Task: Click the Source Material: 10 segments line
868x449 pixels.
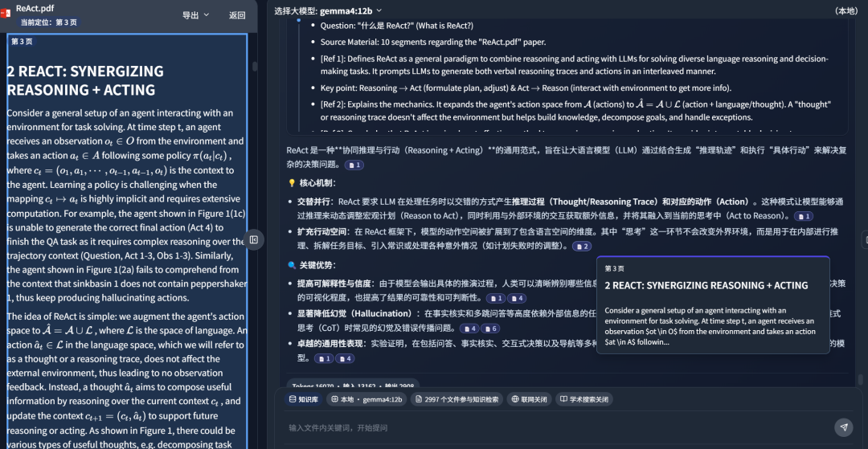Action: [x=433, y=42]
